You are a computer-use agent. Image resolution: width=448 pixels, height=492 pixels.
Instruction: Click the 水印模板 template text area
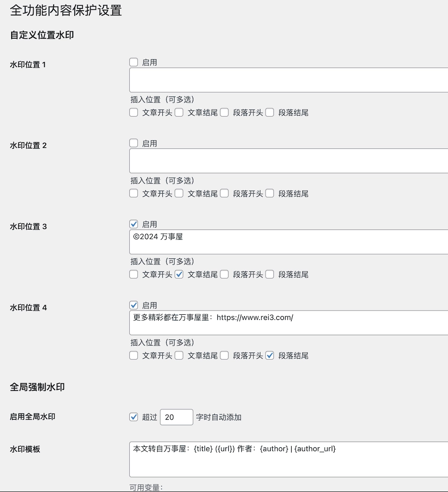(x=288, y=459)
